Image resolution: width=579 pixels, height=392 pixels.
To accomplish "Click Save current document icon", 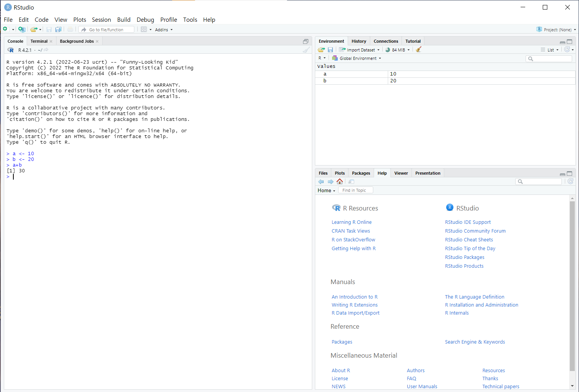I will (49, 29).
